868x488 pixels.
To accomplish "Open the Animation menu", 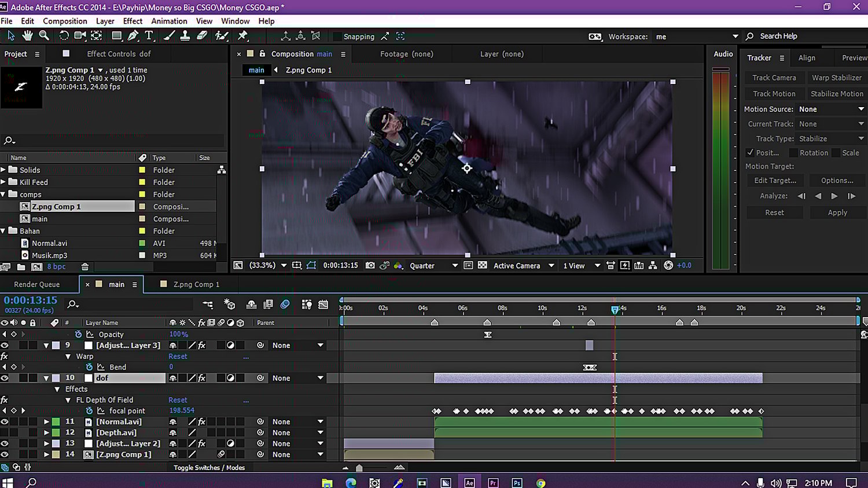I will coord(169,21).
